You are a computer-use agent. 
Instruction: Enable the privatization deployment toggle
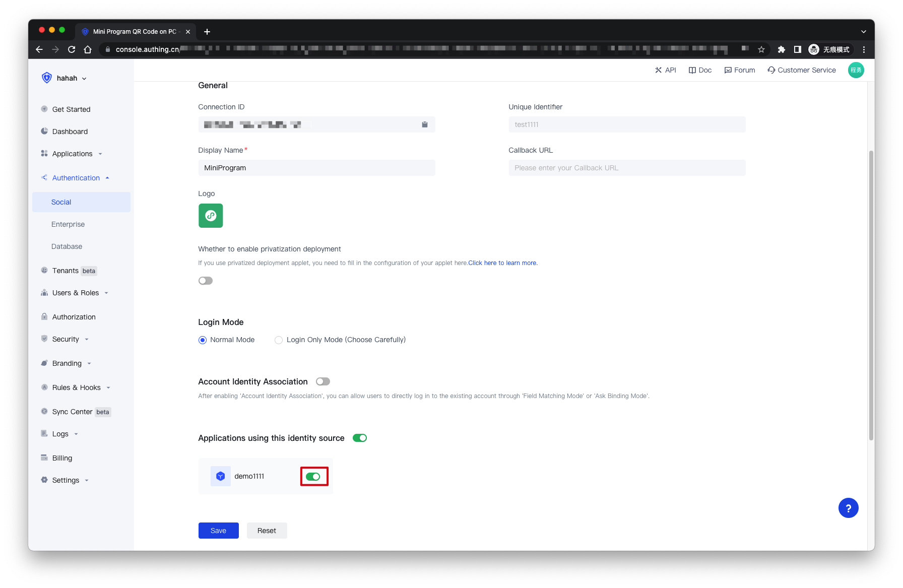pos(206,281)
